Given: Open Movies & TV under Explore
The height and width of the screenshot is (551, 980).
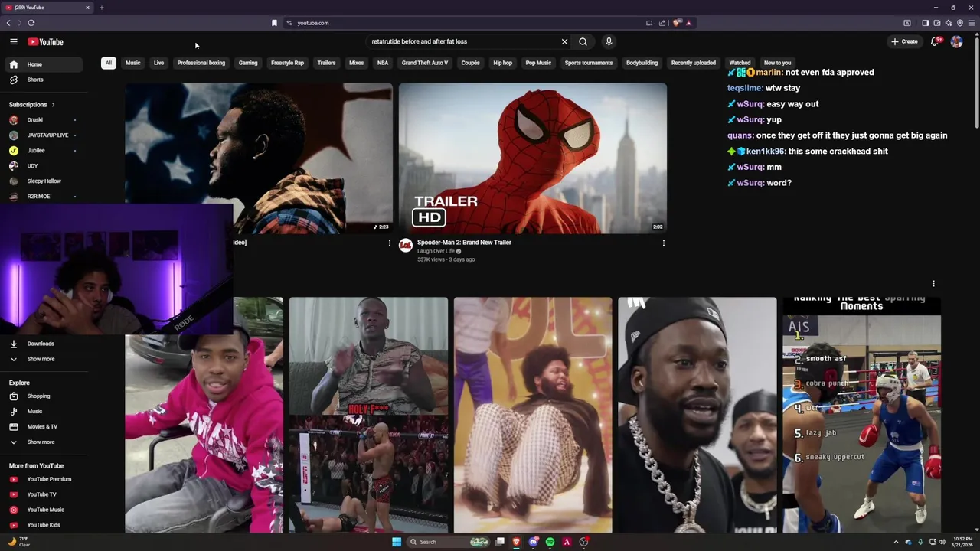Looking at the screenshot, I should 43,427.
